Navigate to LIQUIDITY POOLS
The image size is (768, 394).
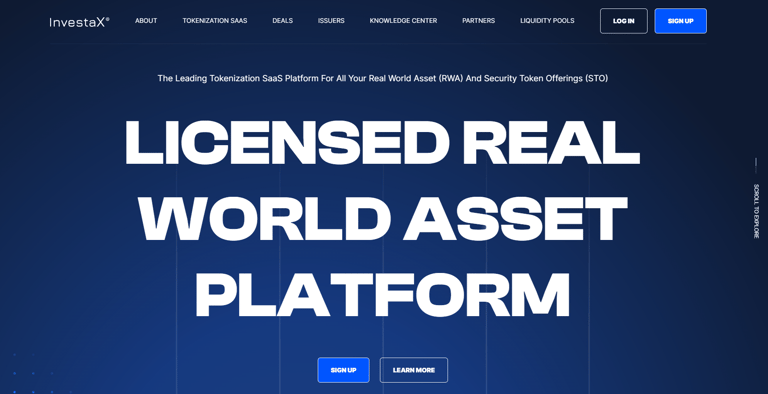[547, 21]
